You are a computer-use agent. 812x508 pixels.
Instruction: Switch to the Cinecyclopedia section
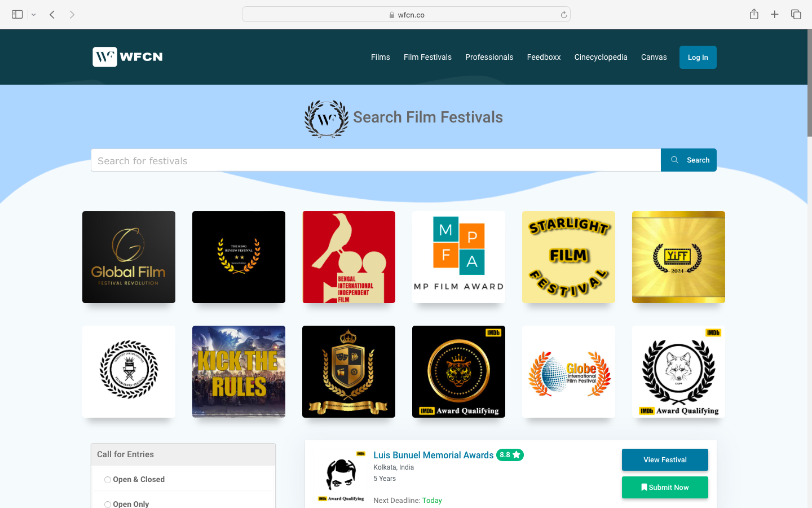tap(601, 57)
